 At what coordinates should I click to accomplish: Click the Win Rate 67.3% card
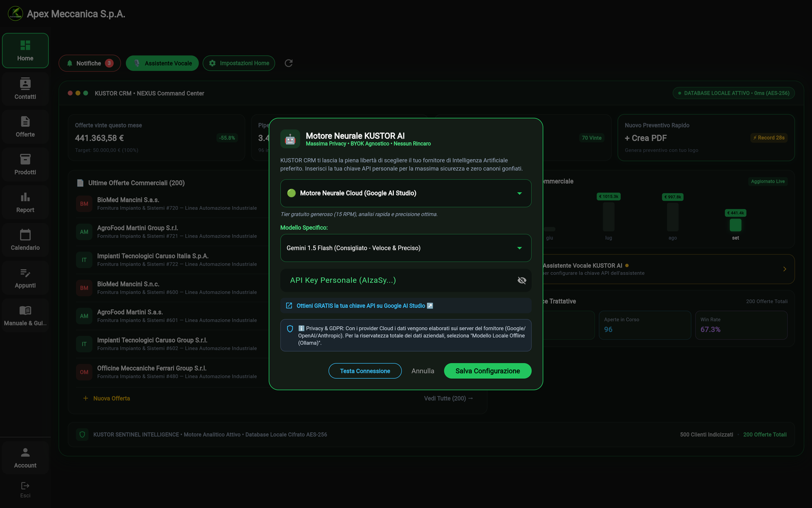[741, 325]
